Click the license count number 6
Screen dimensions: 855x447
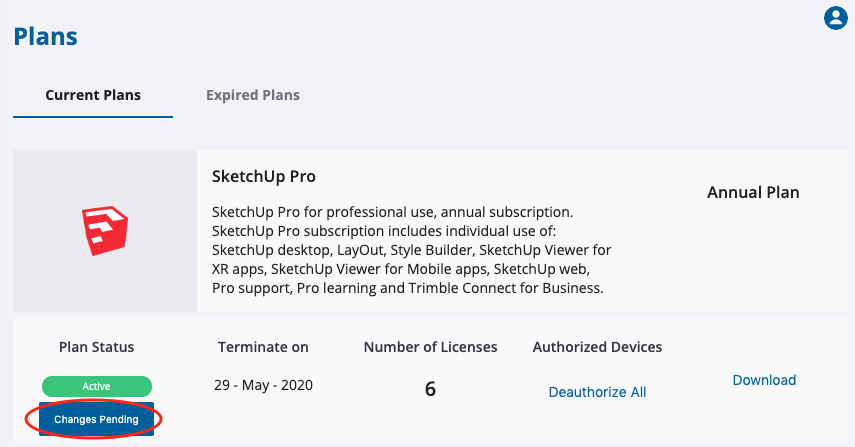(430, 389)
